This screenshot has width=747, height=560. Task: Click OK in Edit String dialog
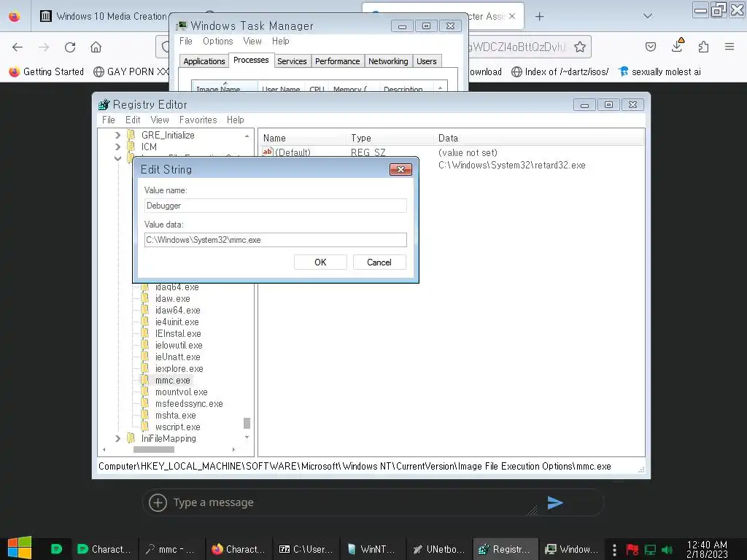point(320,262)
